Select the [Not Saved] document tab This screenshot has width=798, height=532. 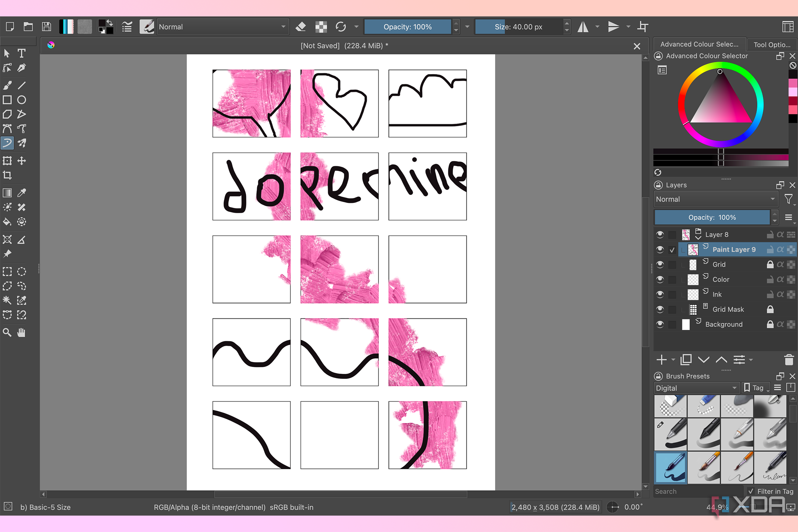click(x=344, y=46)
